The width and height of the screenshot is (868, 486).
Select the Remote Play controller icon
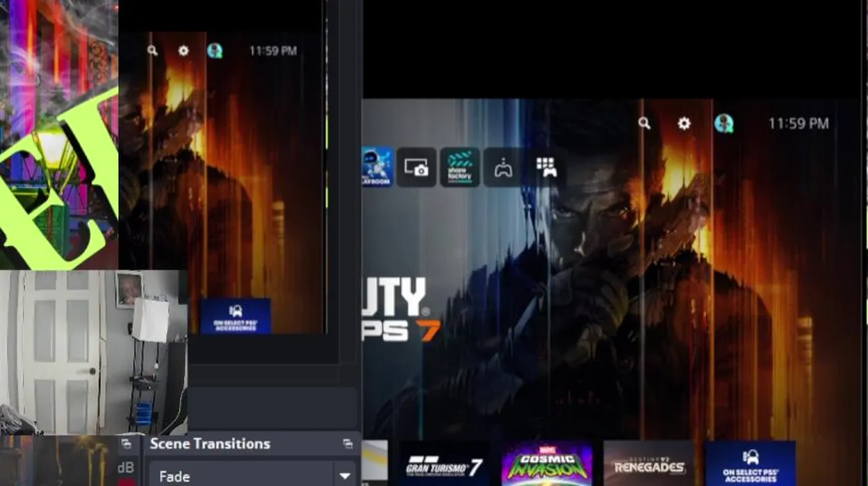[503, 167]
